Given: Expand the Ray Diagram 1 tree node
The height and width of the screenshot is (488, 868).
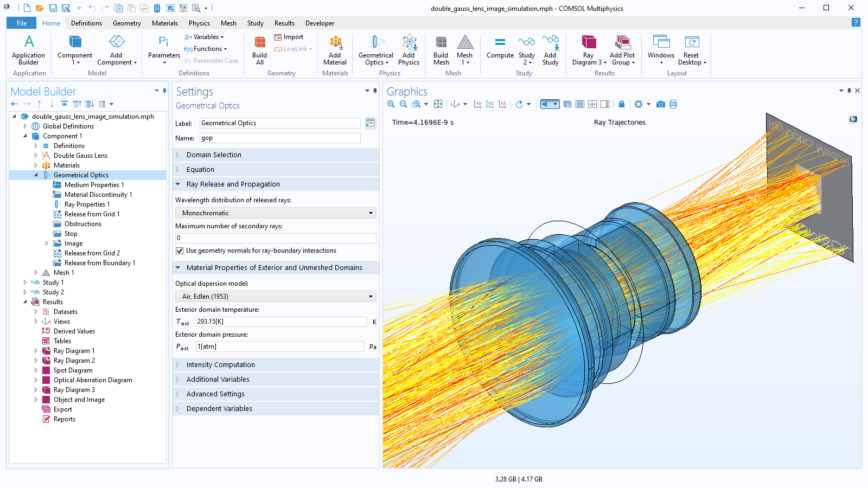Looking at the screenshot, I should tap(36, 351).
